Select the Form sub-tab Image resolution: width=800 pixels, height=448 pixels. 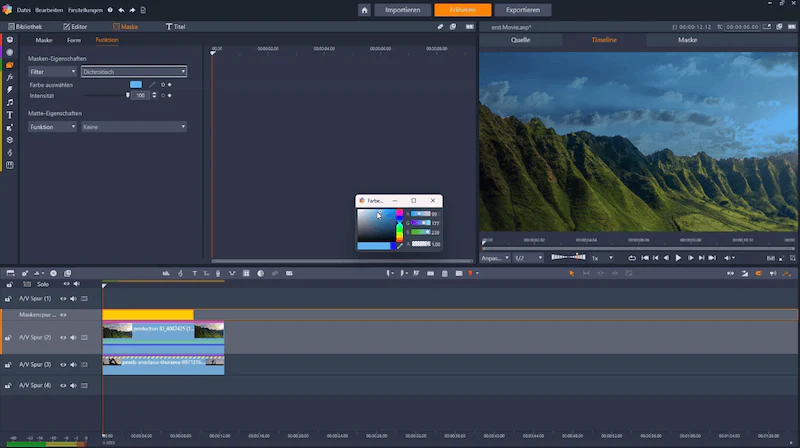(x=74, y=40)
